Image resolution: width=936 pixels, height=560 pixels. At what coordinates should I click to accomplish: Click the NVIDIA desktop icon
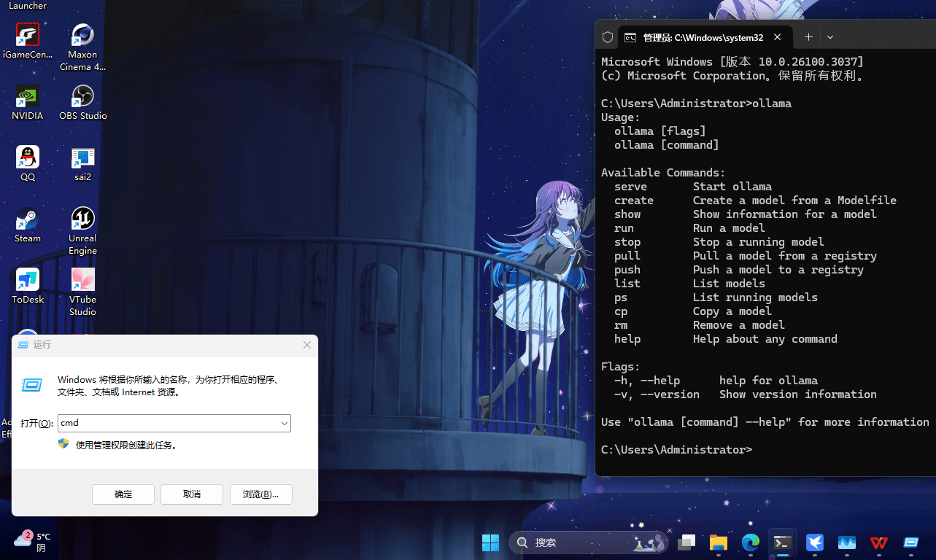coord(28,97)
